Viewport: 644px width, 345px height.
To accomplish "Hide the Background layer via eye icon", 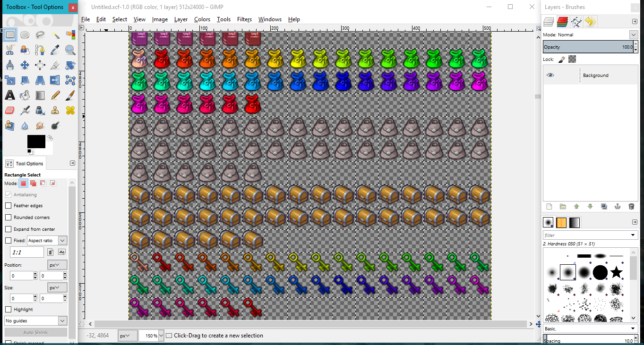I will [x=550, y=75].
